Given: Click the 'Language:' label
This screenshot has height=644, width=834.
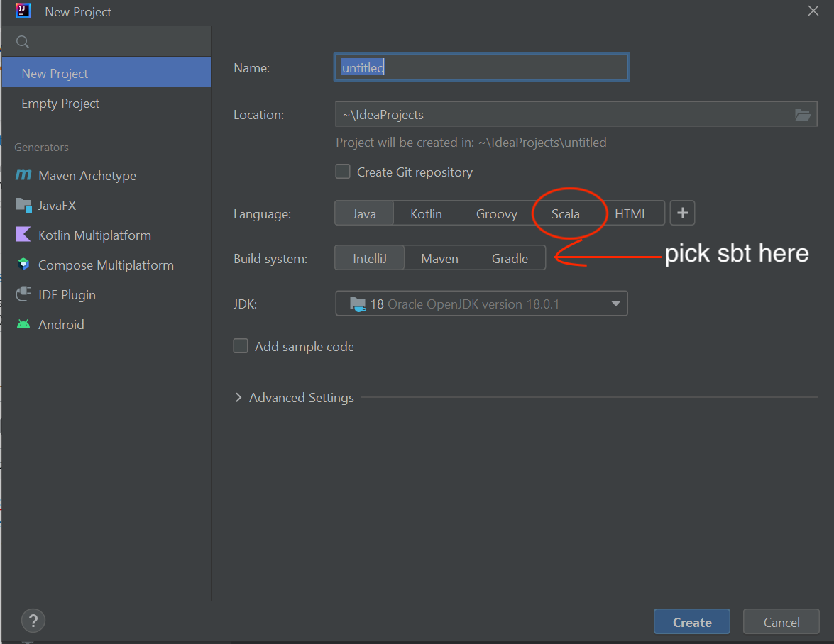Looking at the screenshot, I should pyautogui.click(x=262, y=214).
